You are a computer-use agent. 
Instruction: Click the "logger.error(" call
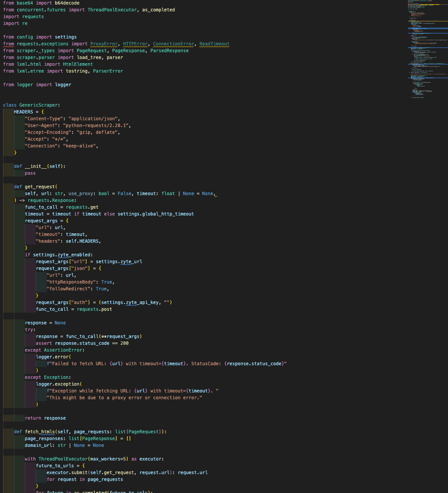(54, 357)
